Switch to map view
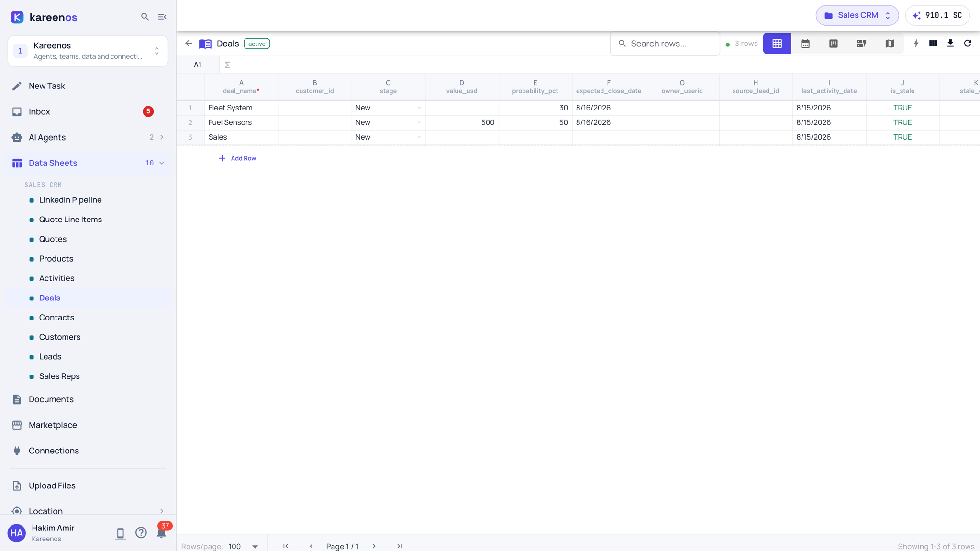Image resolution: width=980 pixels, height=551 pixels. pos(890,44)
